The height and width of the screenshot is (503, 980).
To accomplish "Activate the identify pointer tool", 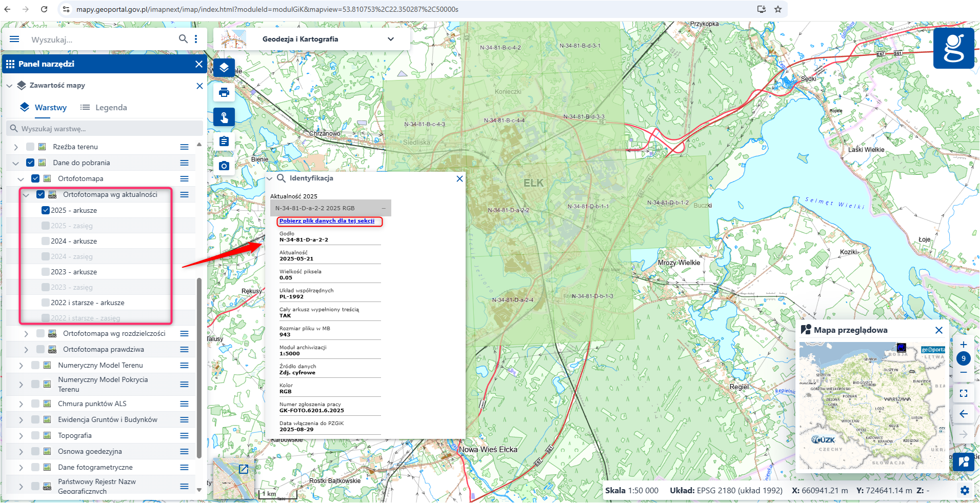I will coord(224,117).
